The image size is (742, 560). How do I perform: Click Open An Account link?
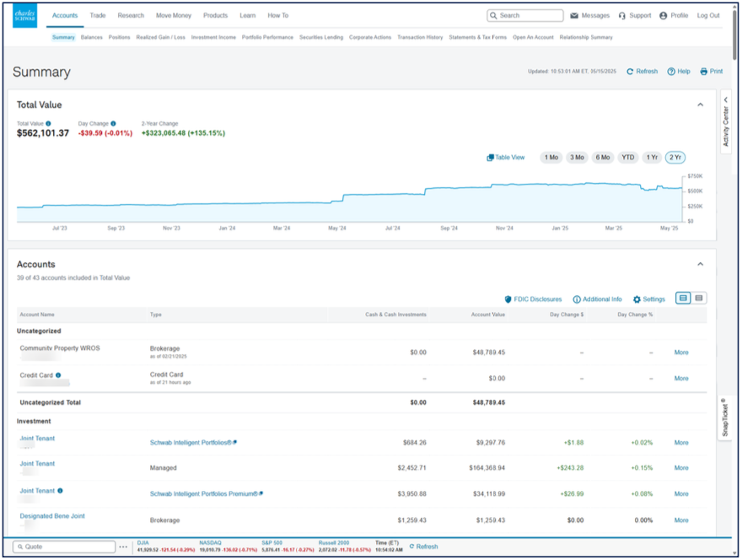[x=533, y=37]
